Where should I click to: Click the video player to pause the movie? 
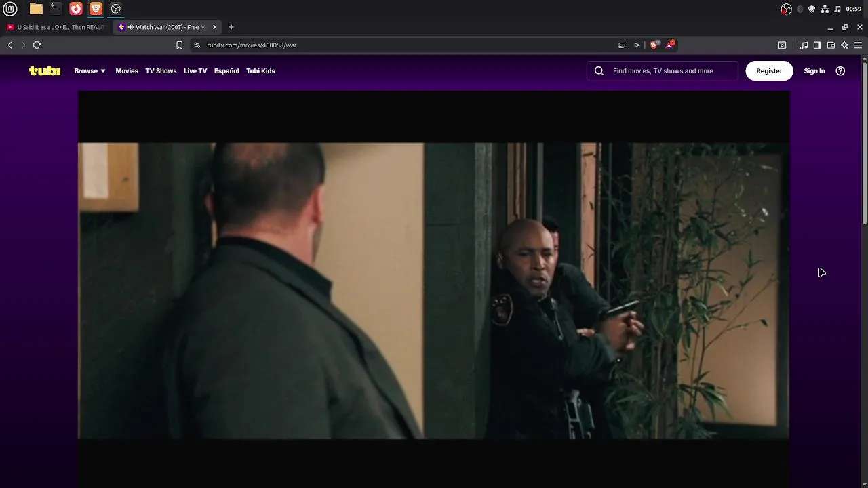pyautogui.click(x=434, y=290)
